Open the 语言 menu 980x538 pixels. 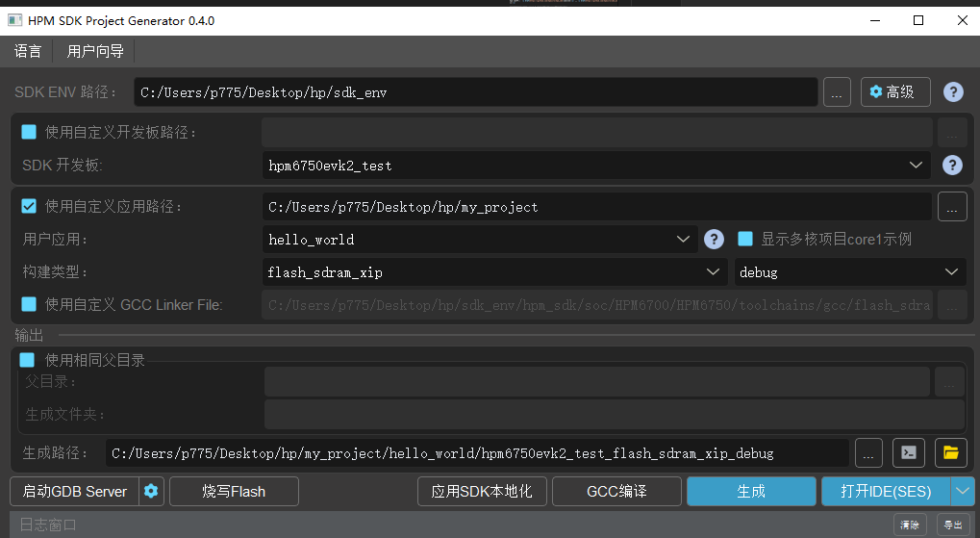pos(28,51)
